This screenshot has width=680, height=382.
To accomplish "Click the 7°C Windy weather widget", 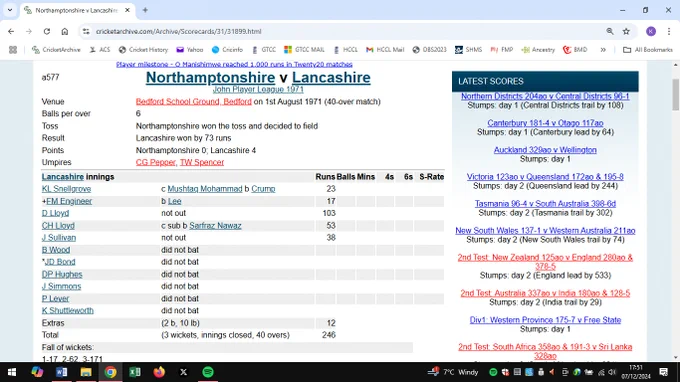I will point(453,372).
